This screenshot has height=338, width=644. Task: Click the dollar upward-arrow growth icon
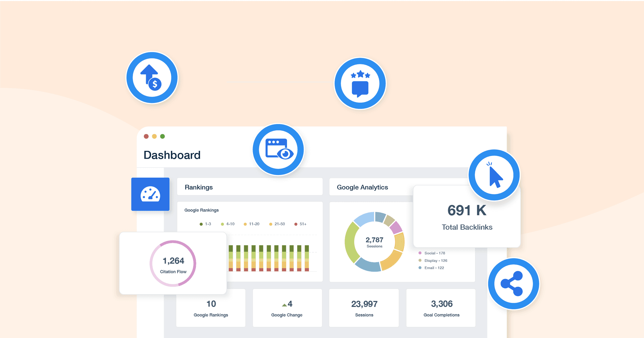[x=152, y=77]
